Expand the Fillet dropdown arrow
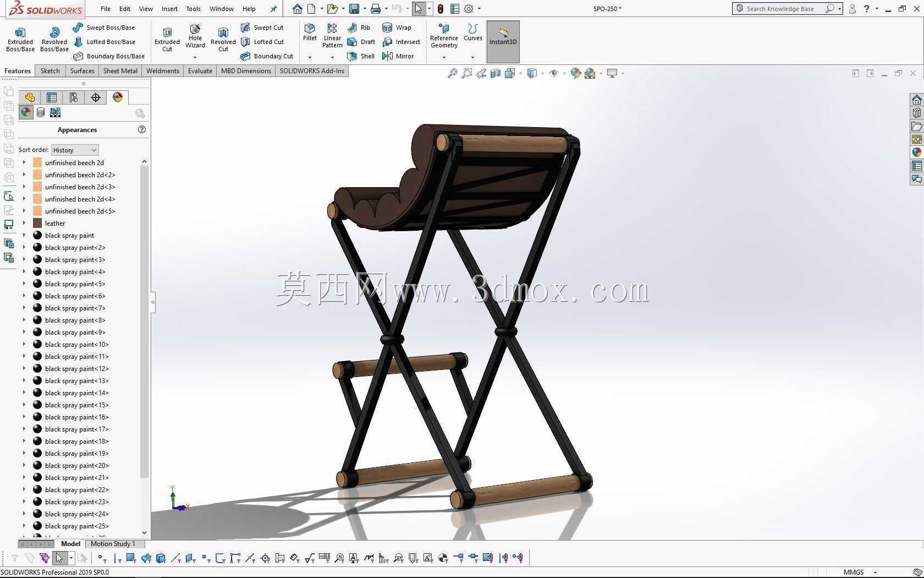This screenshot has width=924, height=578. (x=310, y=57)
